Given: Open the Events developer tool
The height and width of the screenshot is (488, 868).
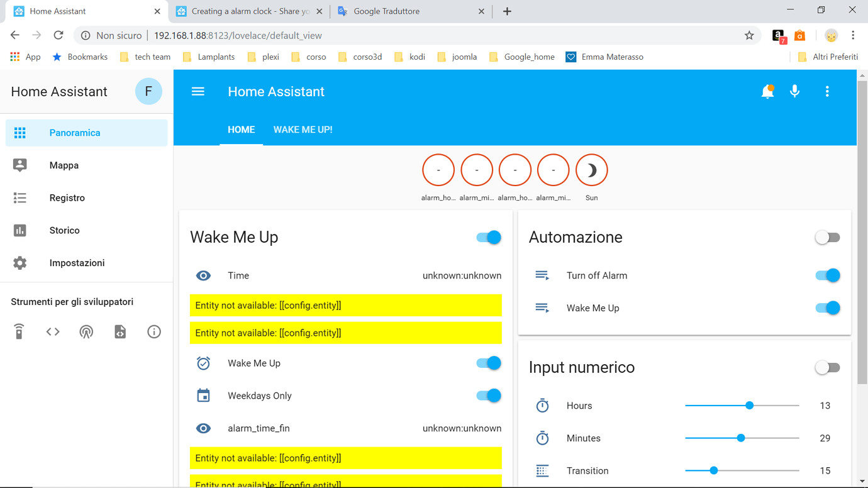Looking at the screenshot, I should 86,331.
